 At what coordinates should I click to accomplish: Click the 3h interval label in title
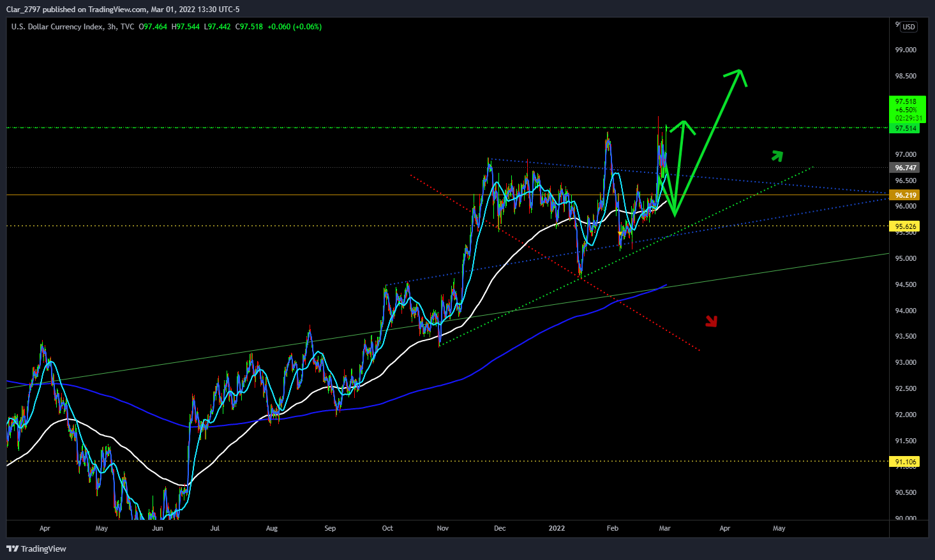(112, 27)
